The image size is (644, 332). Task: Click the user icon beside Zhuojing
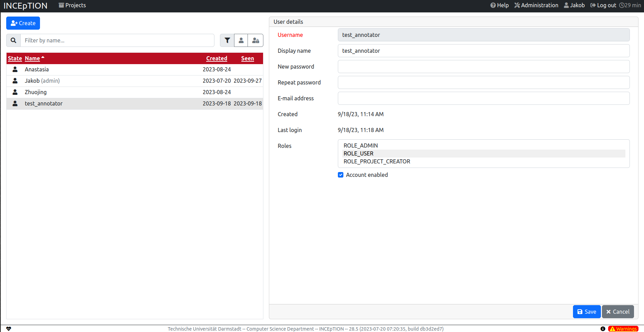(15, 92)
